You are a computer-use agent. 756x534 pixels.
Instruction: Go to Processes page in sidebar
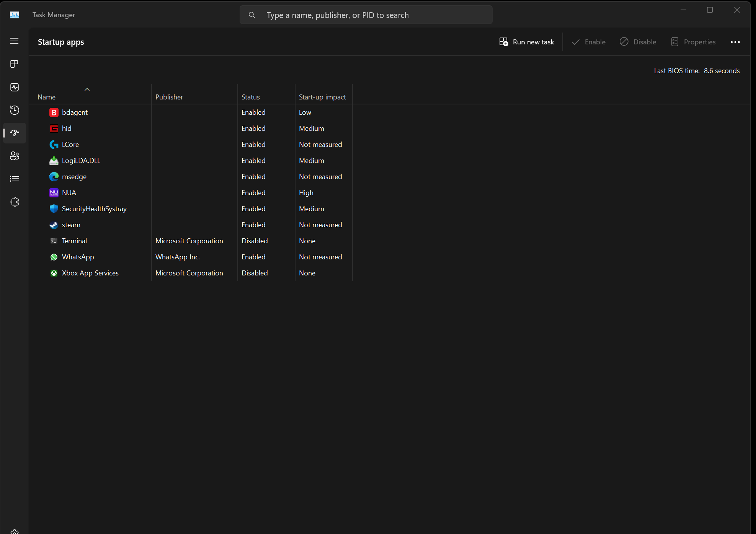pos(14,64)
